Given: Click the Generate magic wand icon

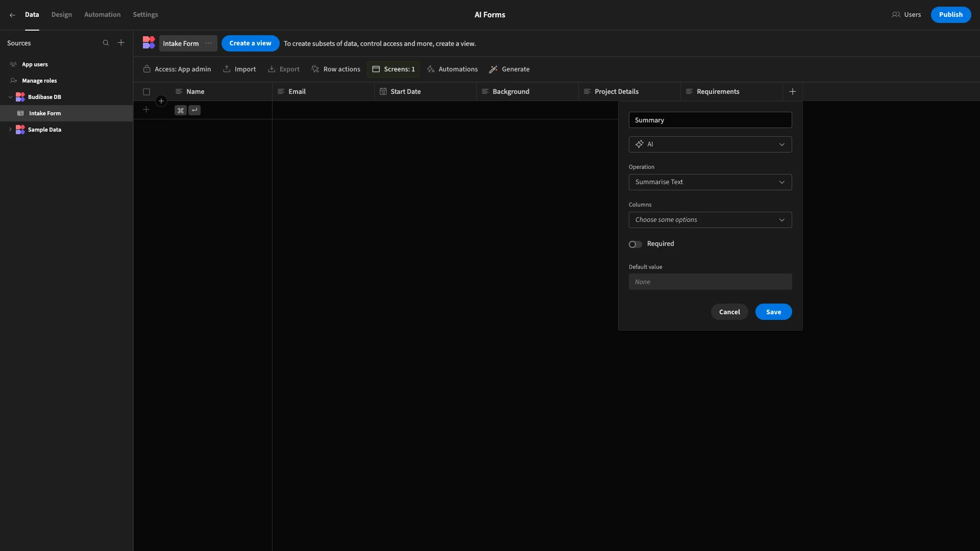Looking at the screenshot, I should 493,69.
